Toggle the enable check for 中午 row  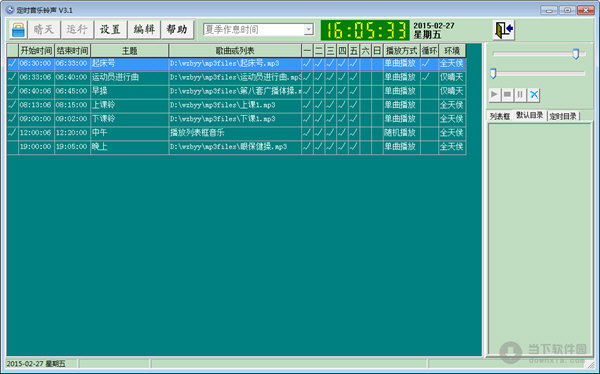[12, 133]
